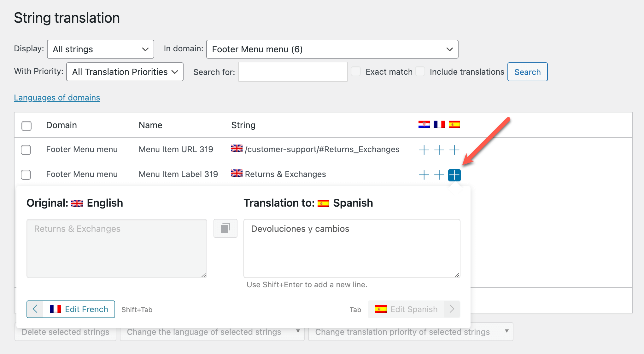Add French translation for Menu Item URL 319
This screenshot has width=644, height=354.
pyautogui.click(x=439, y=150)
